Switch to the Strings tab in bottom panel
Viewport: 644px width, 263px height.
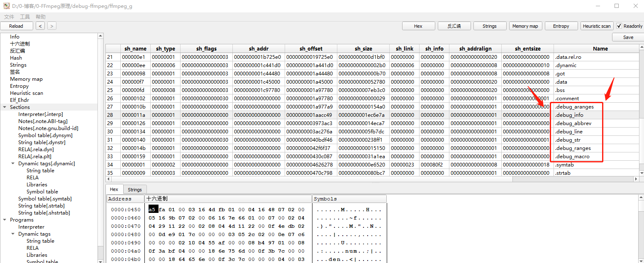(135, 189)
